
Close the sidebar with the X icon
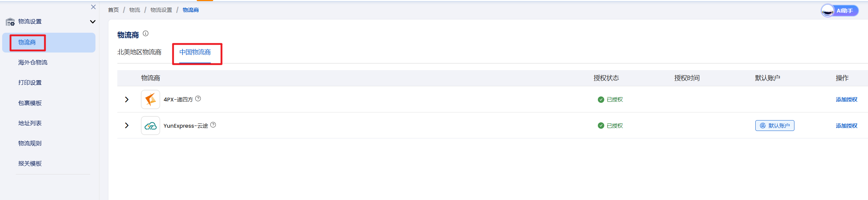coord(93,7)
